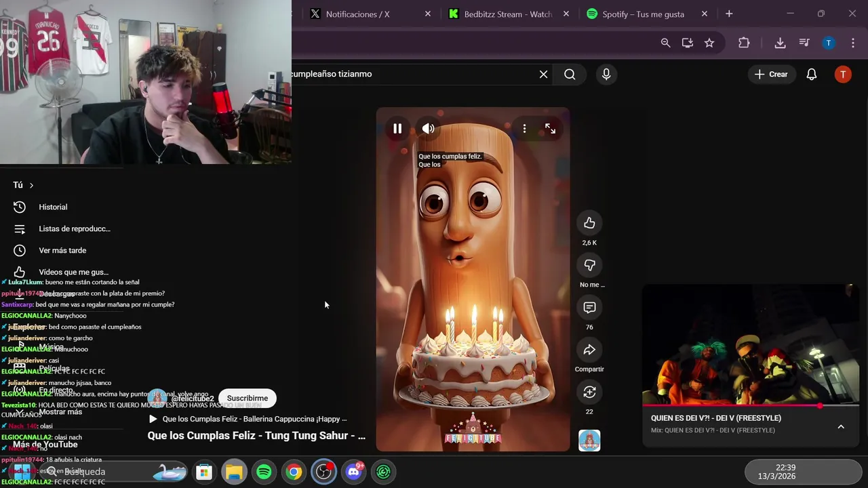The height and width of the screenshot is (488, 868).
Task: Collapse the mini player mix chevron
Action: [x=841, y=426]
